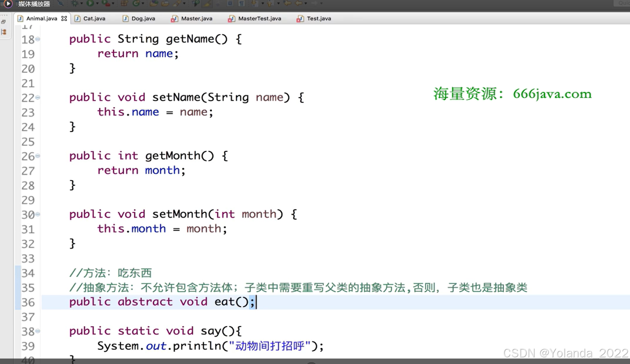The width and height of the screenshot is (630, 364).
Task: Collapse the say method at line 38
Action: (x=38, y=331)
